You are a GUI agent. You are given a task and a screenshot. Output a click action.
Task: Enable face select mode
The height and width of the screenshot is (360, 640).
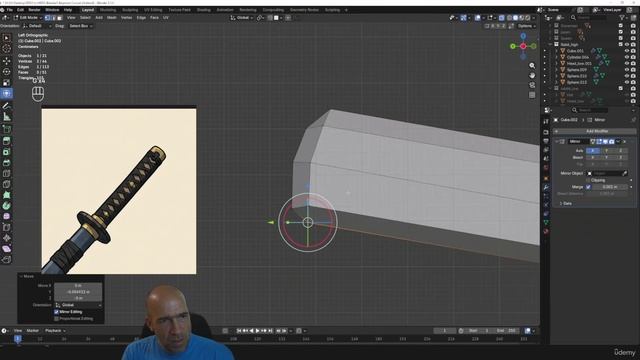point(60,18)
